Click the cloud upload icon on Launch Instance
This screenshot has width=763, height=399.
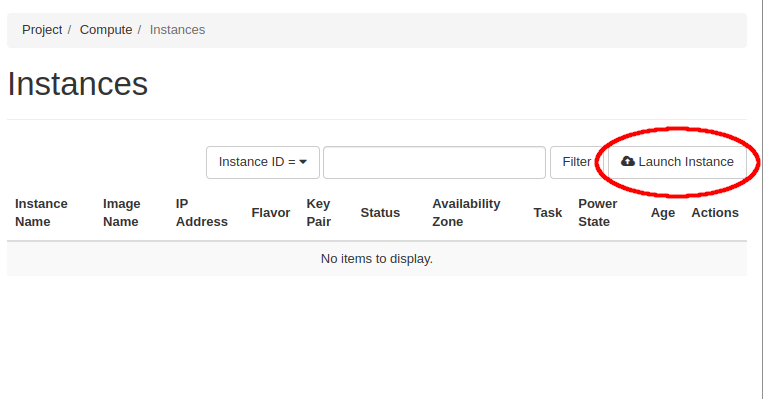tap(628, 162)
